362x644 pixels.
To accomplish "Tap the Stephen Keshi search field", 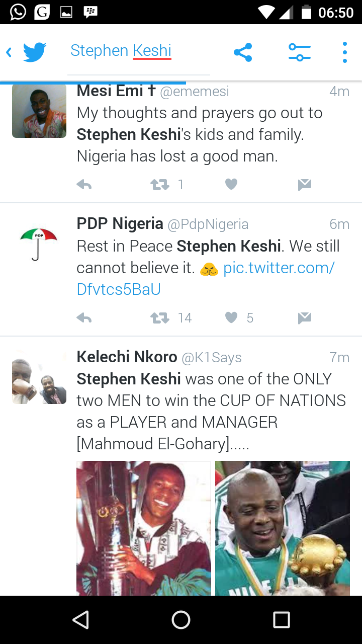I will pyautogui.click(x=121, y=51).
